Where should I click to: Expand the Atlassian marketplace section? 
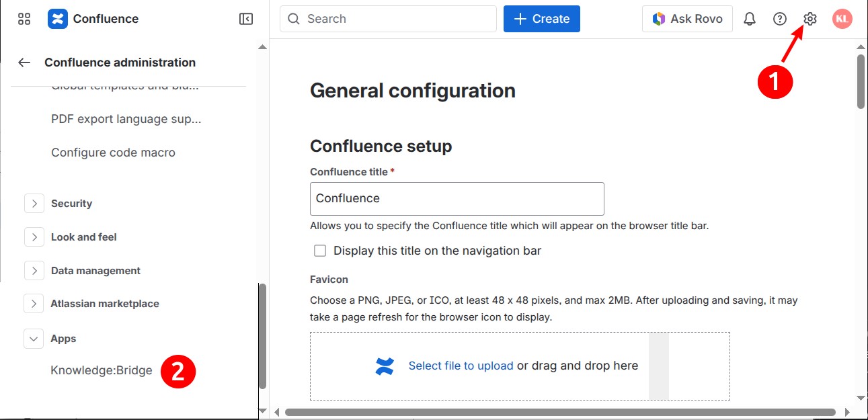coord(34,304)
